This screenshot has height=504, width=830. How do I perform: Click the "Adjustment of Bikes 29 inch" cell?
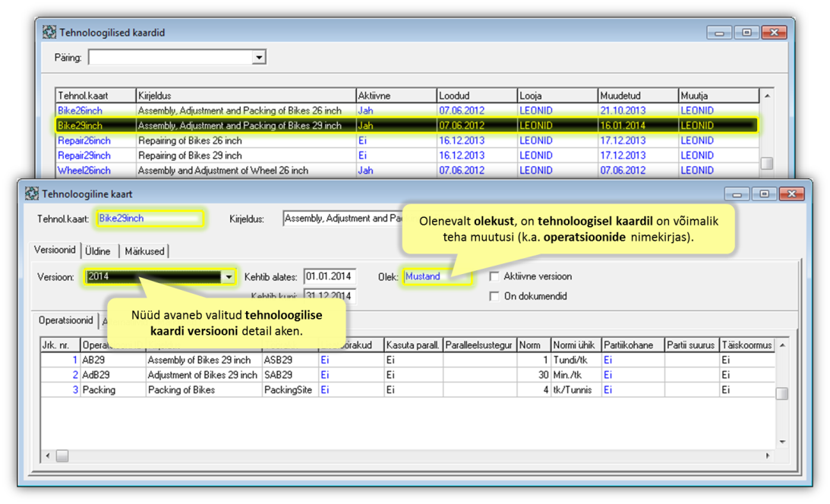[x=204, y=375]
